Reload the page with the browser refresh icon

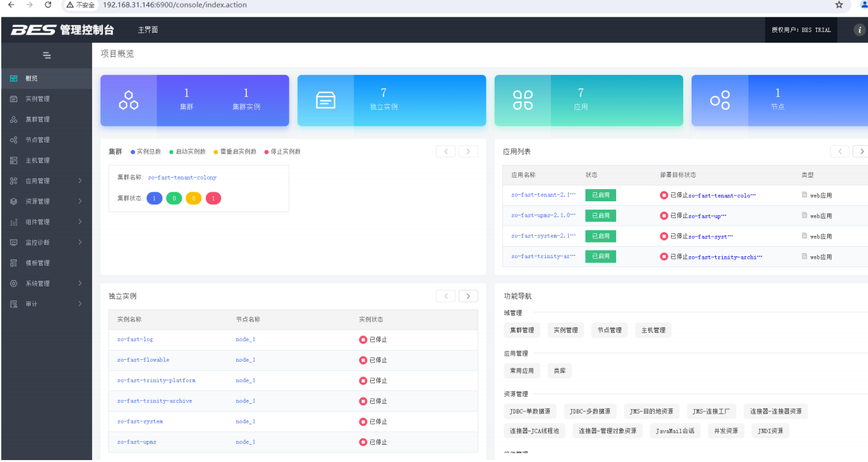(x=48, y=4)
